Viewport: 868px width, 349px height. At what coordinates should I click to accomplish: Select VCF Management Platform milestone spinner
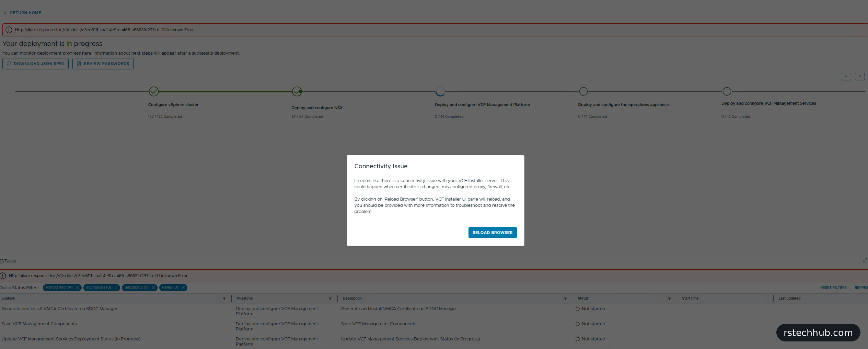click(440, 91)
